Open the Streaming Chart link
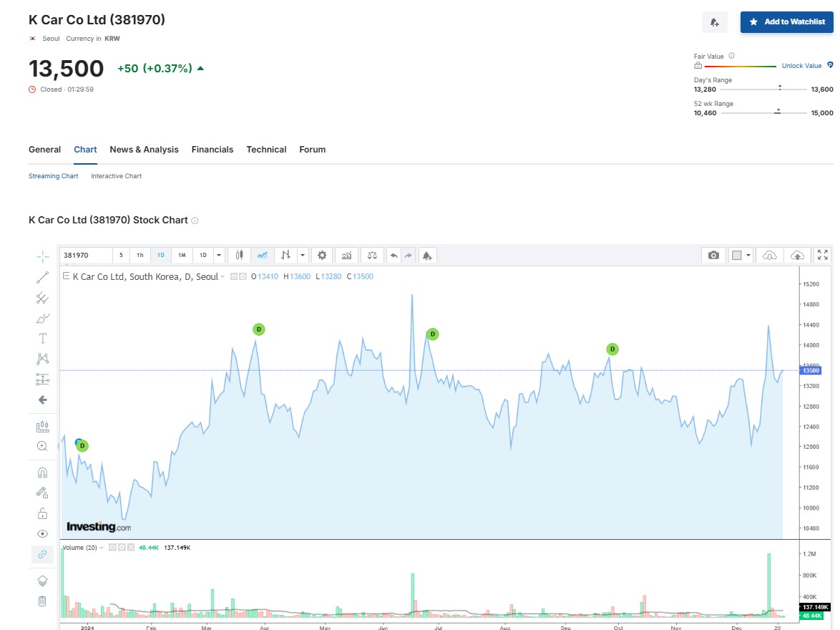840x630 pixels. click(53, 176)
